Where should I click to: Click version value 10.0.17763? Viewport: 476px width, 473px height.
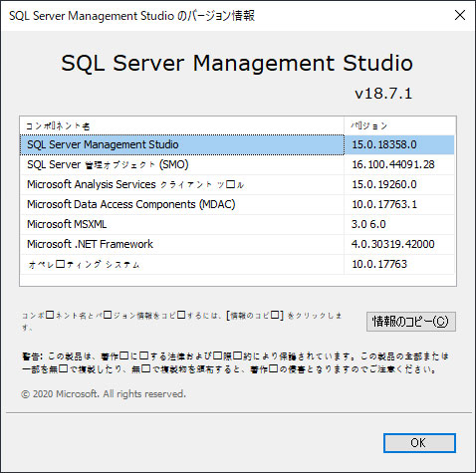(379, 264)
